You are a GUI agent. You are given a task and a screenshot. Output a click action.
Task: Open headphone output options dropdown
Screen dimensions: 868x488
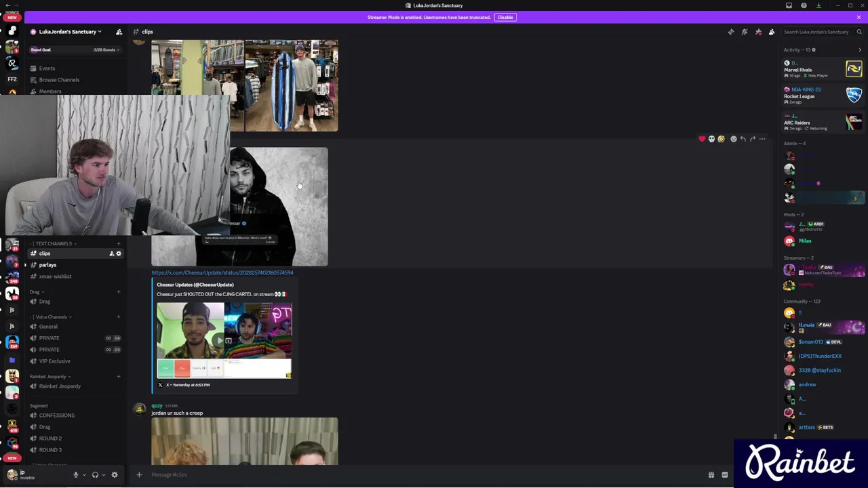103,475
